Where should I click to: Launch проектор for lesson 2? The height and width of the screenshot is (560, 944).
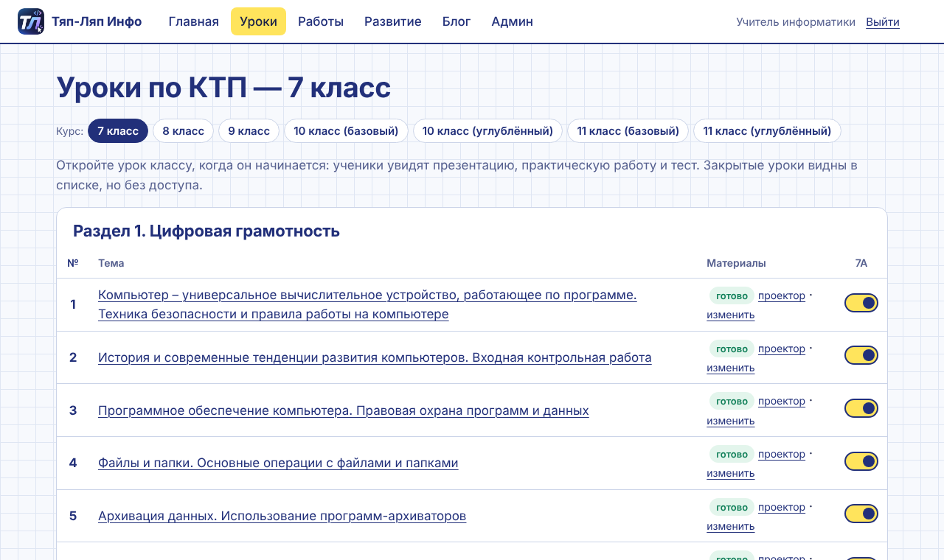coord(782,349)
